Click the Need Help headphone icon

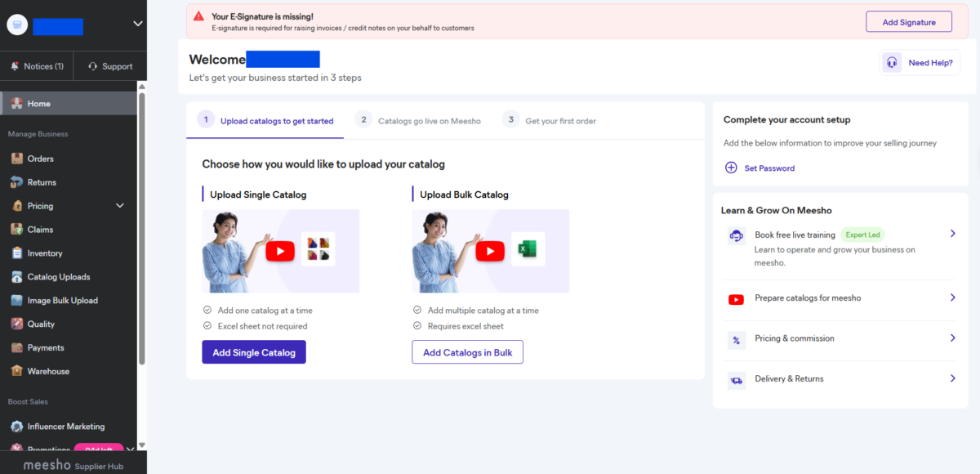(892, 62)
